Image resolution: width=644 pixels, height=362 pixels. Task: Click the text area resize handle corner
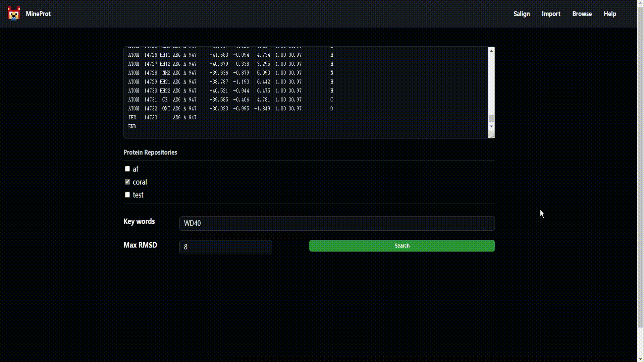point(492,135)
